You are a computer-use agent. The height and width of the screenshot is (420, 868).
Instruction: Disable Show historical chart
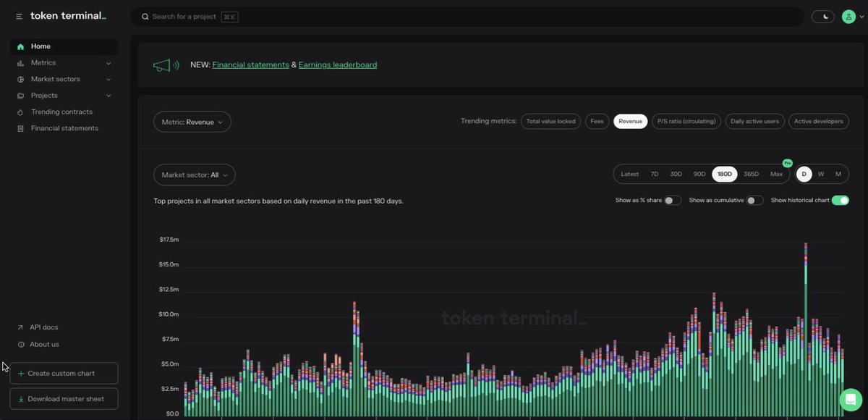click(841, 201)
